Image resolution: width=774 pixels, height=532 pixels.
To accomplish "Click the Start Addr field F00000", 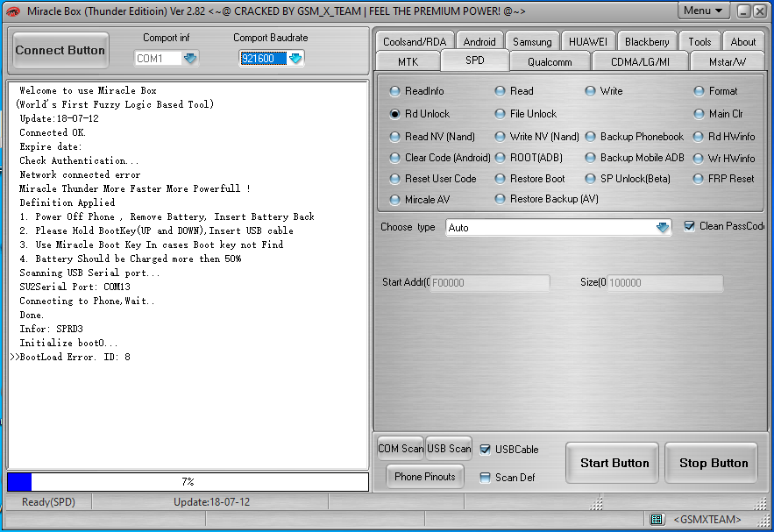I will 490,283.
